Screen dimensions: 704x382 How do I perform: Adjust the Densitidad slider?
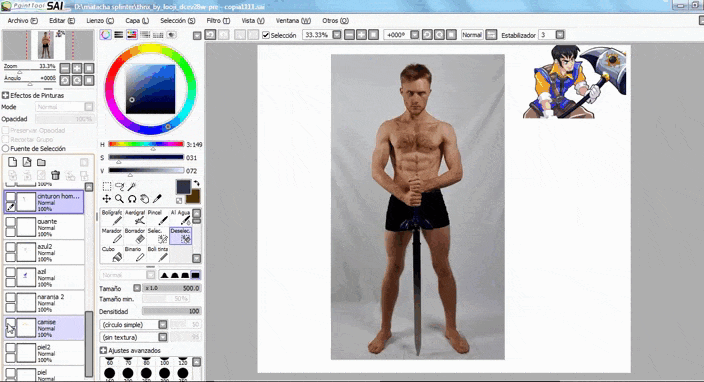171,311
